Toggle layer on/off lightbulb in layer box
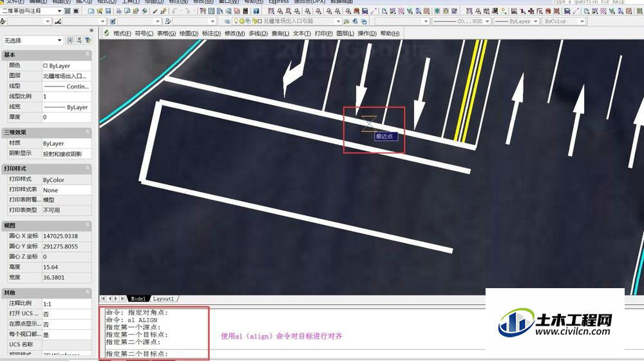 236,21
